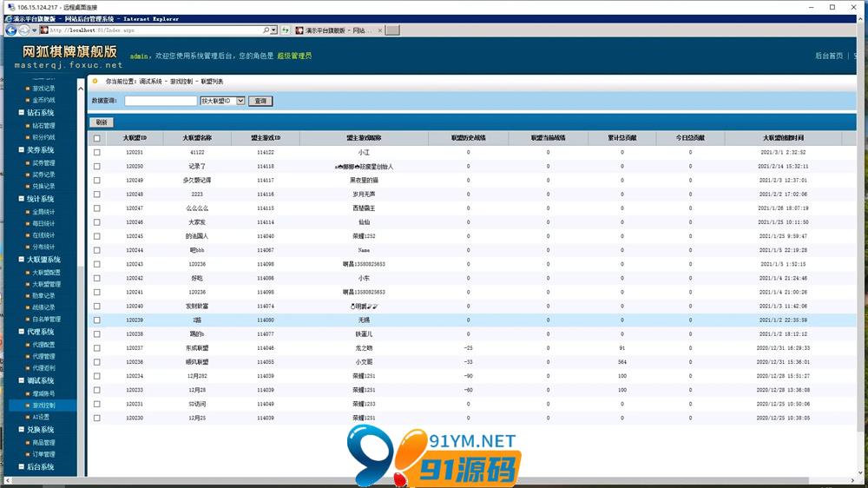This screenshot has width=868, height=488.
Task: Click the 超级管理员 role link
Action: point(294,56)
